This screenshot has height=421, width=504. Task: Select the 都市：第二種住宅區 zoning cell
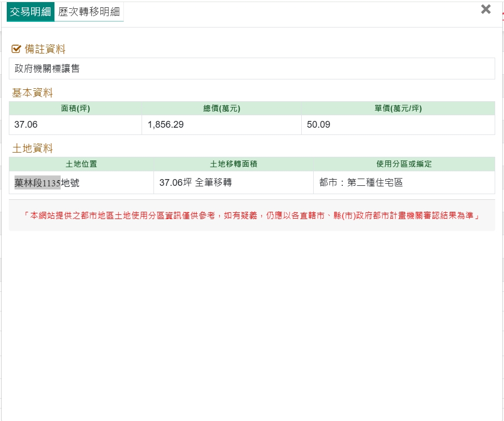(x=404, y=183)
